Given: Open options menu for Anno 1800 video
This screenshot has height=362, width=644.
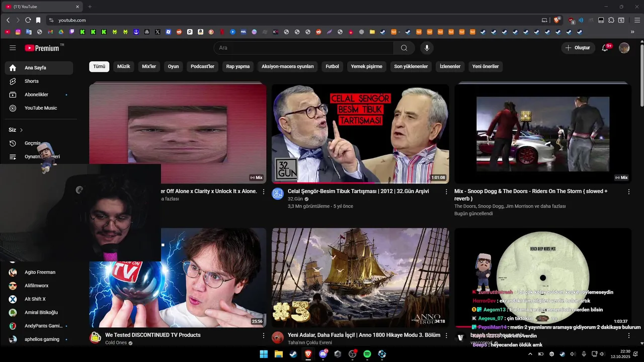Looking at the screenshot, I should pyautogui.click(x=446, y=335).
